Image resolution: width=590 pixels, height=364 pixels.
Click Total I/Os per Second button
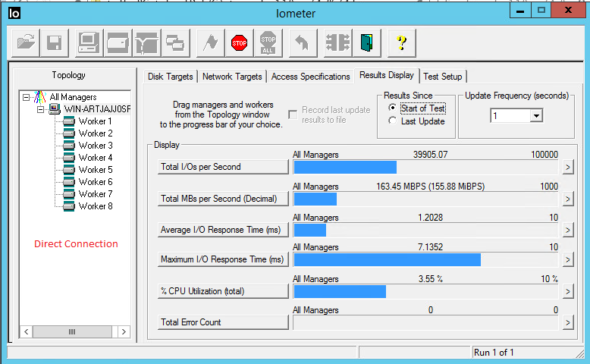(223, 167)
